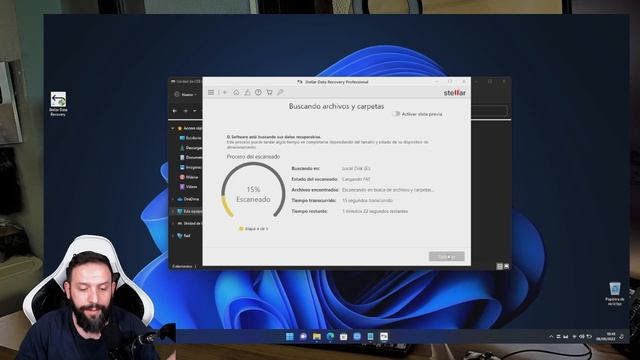Click File Explorer forward navigation arrow
The height and width of the screenshot is (360, 640).
(185, 111)
